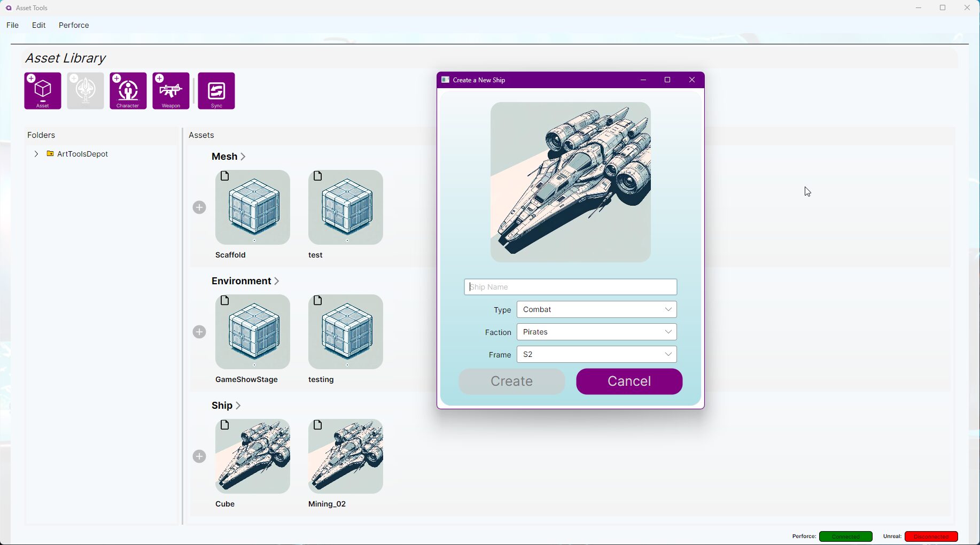The image size is (980, 545).
Task: Expand the Mesh category header
Action: tap(229, 157)
